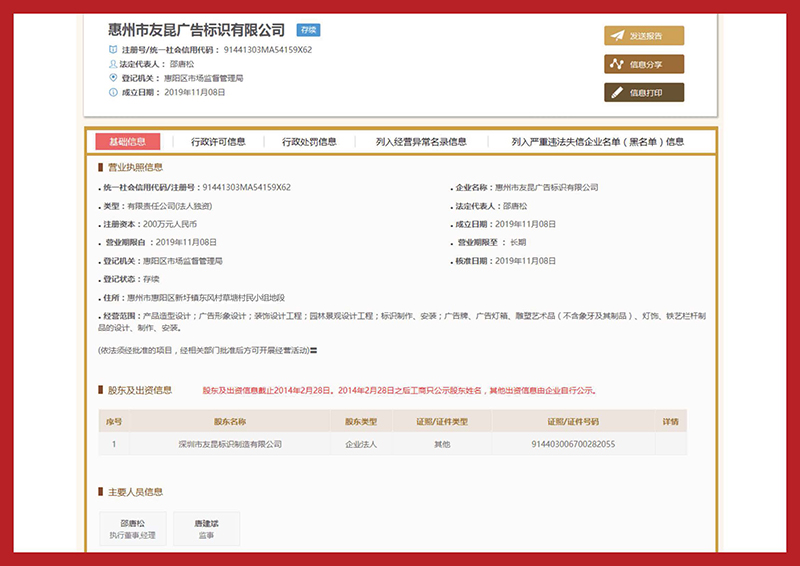Click the 信息分享 share icon
Viewport: 800px width, 566px height.
(x=617, y=65)
